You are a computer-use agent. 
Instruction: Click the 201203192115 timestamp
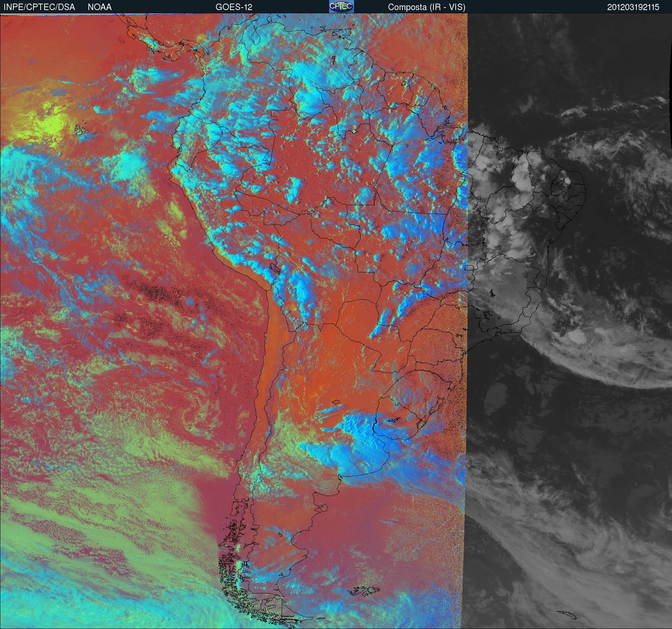[633, 7]
